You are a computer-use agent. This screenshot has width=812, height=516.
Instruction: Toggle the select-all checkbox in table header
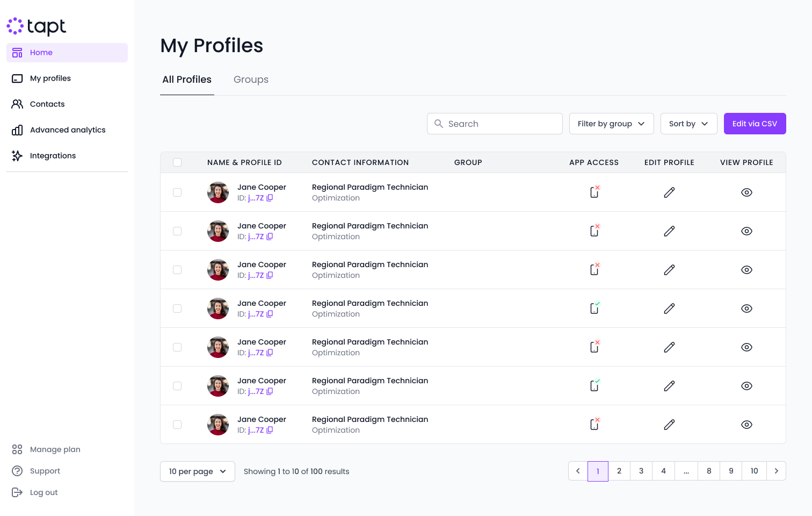(x=177, y=162)
